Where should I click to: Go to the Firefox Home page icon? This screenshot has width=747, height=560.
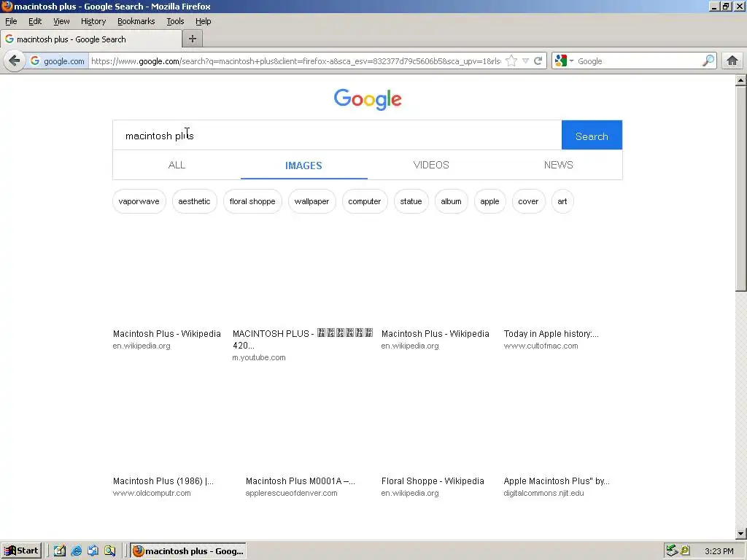[x=732, y=61]
